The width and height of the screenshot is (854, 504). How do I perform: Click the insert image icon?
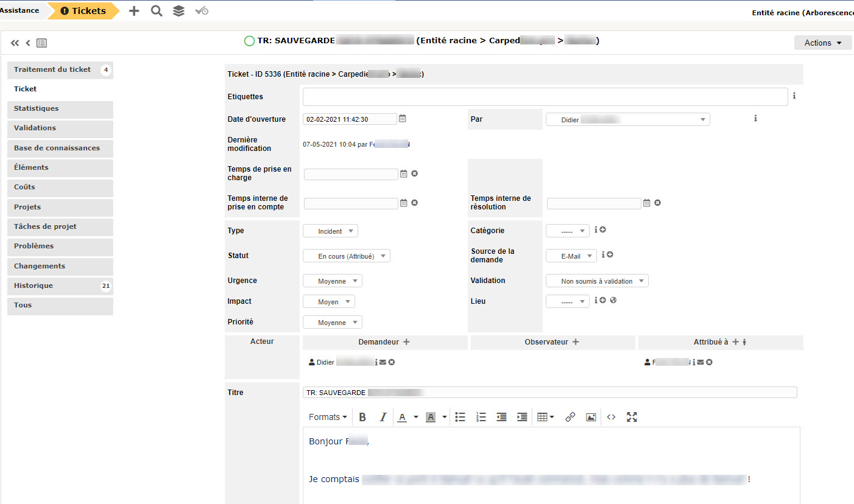pos(590,417)
